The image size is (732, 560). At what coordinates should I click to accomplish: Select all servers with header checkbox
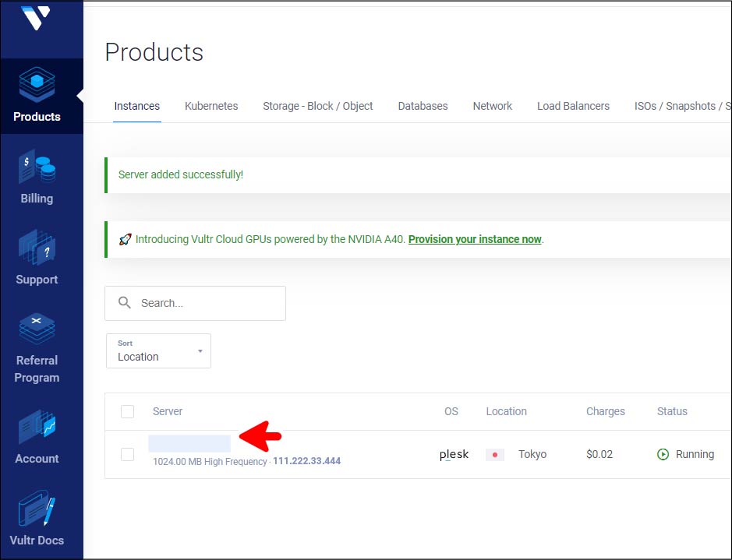(127, 412)
